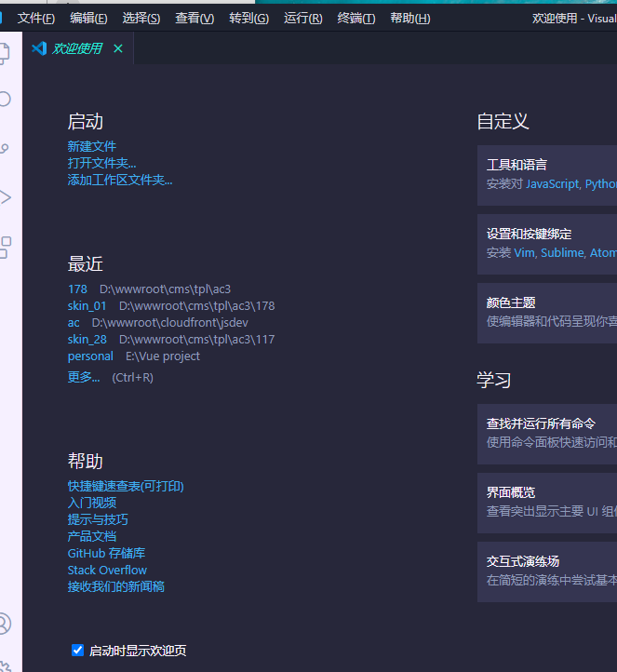Open the Manage gear icon
This screenshot has height=672, width=617.
5,665
